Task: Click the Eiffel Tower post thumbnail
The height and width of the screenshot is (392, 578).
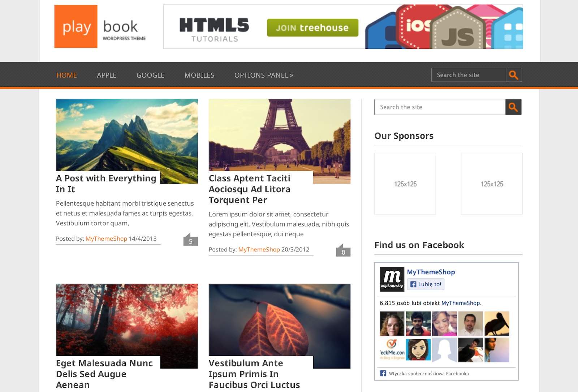Action: pos(279,134)
